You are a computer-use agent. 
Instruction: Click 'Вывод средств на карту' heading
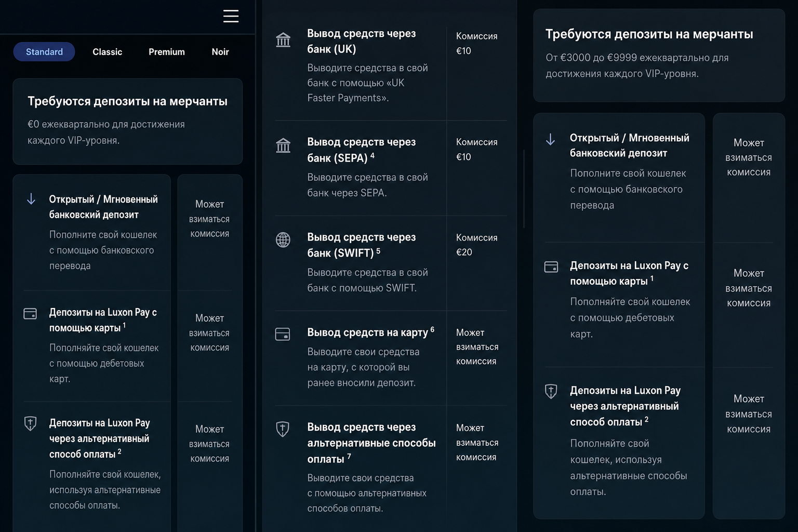tap(370, 332)
